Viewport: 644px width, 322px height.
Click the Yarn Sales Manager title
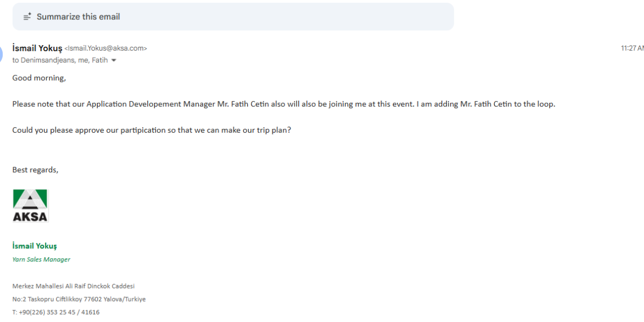point(41,259)
